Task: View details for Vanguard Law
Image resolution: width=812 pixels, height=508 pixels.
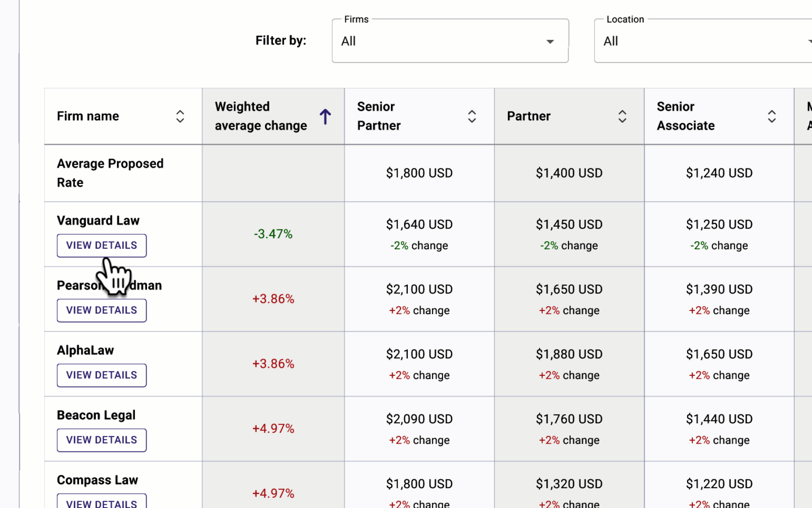Action: point(101,246)
